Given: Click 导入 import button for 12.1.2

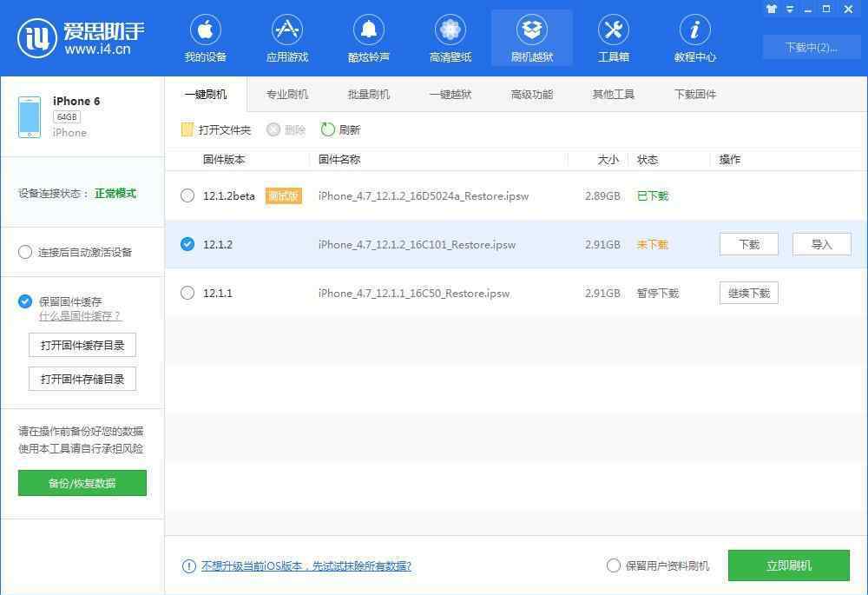Looking at the screenshot, I should [821, 244].
